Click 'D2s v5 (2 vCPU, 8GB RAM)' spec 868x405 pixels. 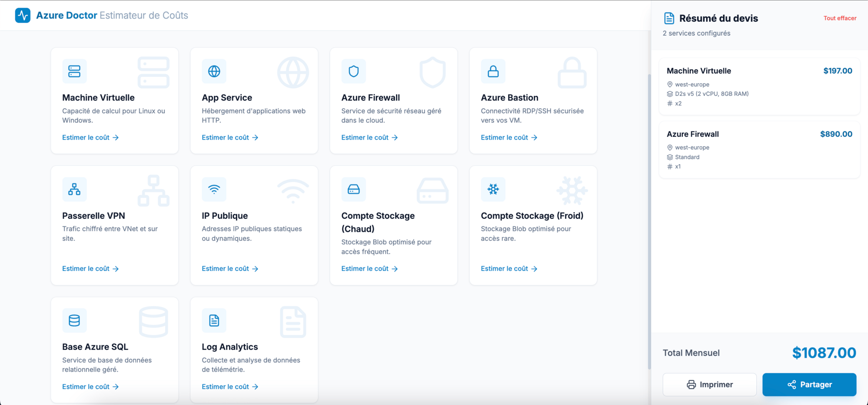point(712,94)
